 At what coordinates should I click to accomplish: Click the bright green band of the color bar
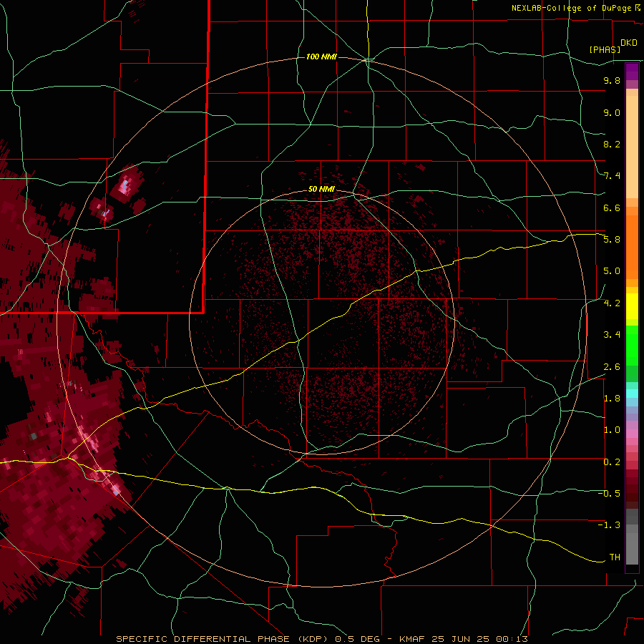(632, 345)
